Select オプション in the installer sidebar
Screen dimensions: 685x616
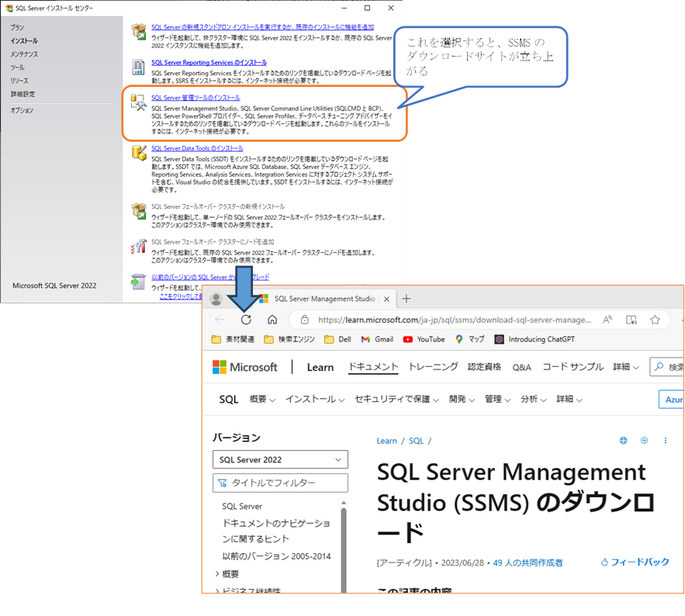[22, 110]
